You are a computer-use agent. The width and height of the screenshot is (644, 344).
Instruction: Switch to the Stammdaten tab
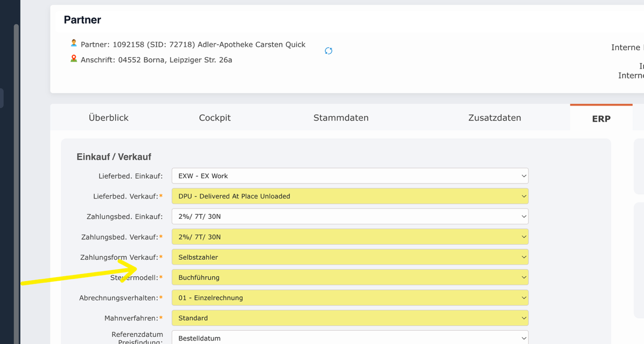[x=340, y=118]
